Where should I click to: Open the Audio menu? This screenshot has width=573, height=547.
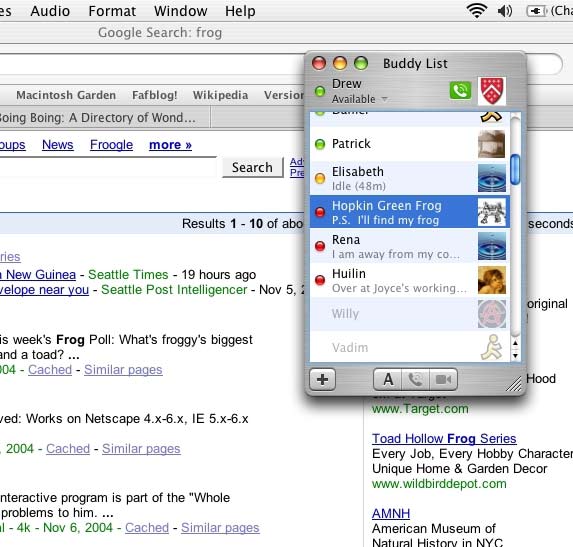pyautogui.click(x=50, y=11)
